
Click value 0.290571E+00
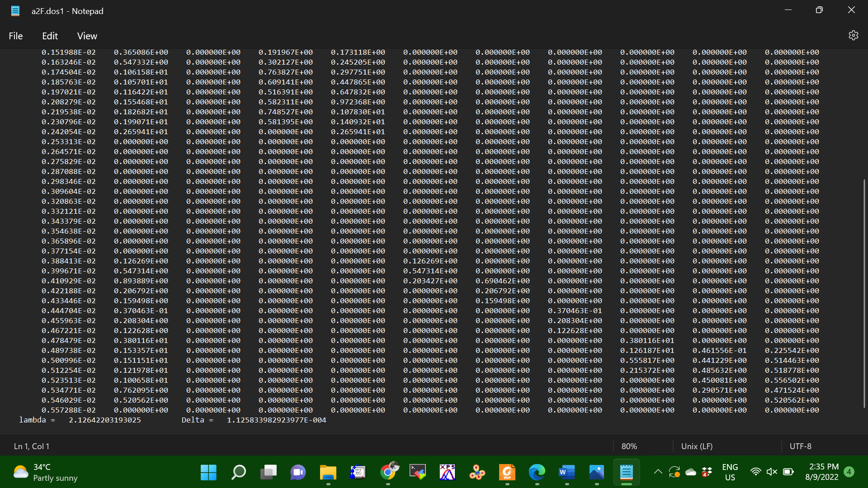click(720, 390)
